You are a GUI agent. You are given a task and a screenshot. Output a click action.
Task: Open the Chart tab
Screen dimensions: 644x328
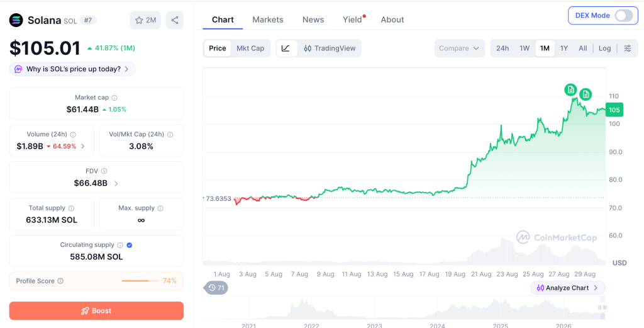pyautogui.click(x=223, y=20)
